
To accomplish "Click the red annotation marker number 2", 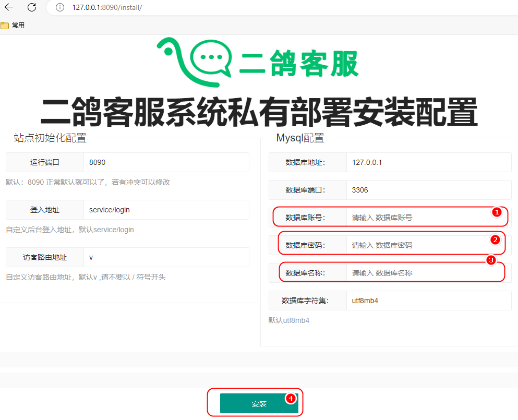I will (x=495, y=239).
